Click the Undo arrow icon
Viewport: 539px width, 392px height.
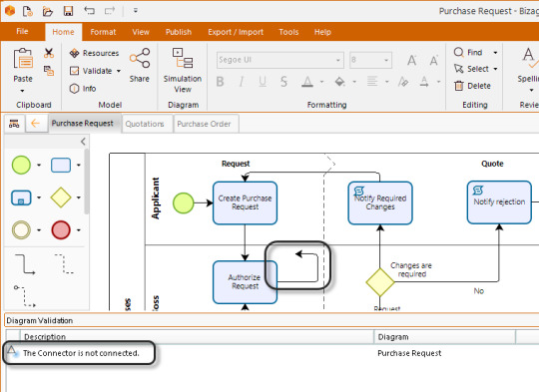(90, 11)
